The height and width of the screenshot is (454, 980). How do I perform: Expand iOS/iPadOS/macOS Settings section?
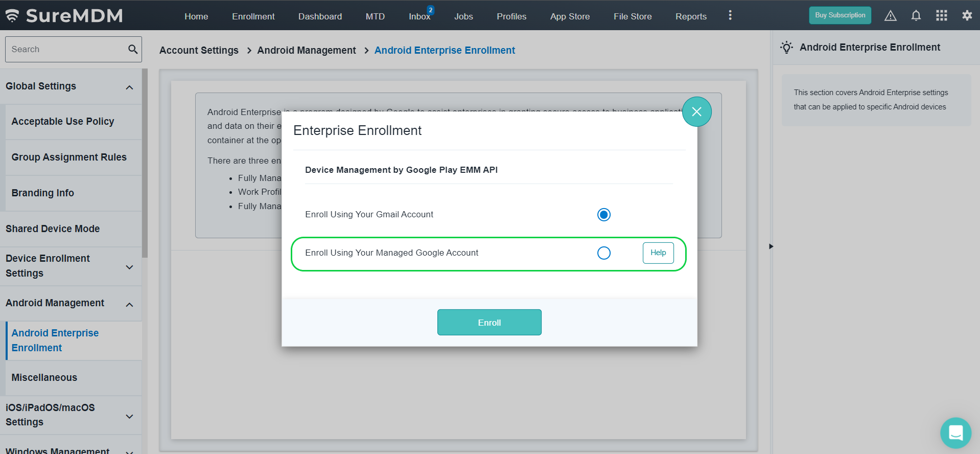129,416
